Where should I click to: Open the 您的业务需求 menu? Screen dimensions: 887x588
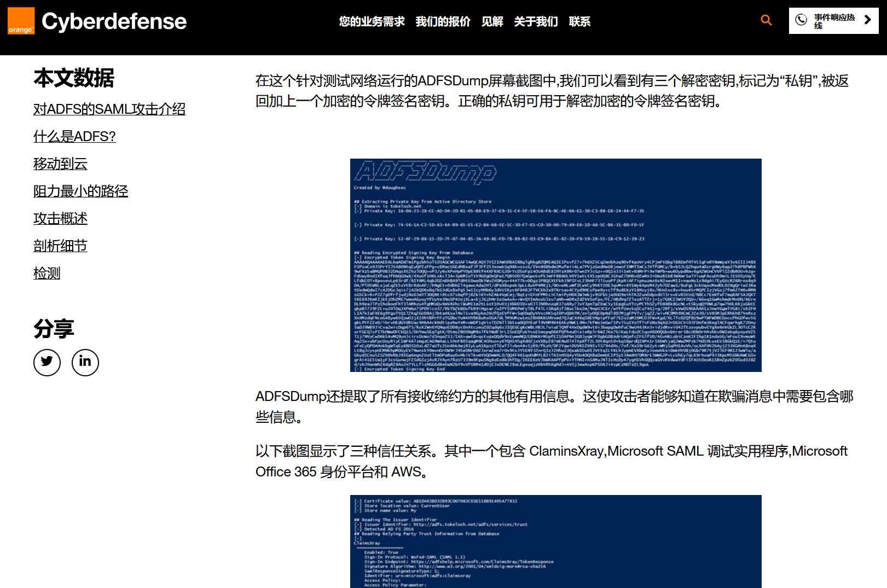coord(372,21)
